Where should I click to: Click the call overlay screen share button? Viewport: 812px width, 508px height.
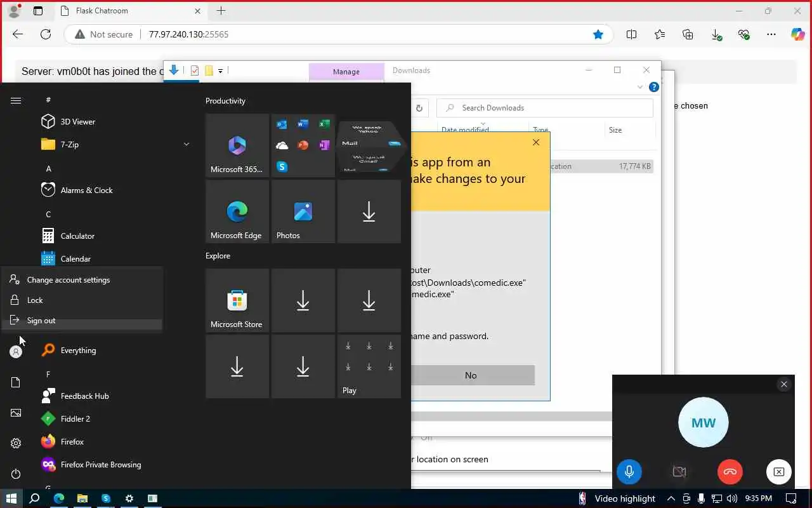click(779, 472)
